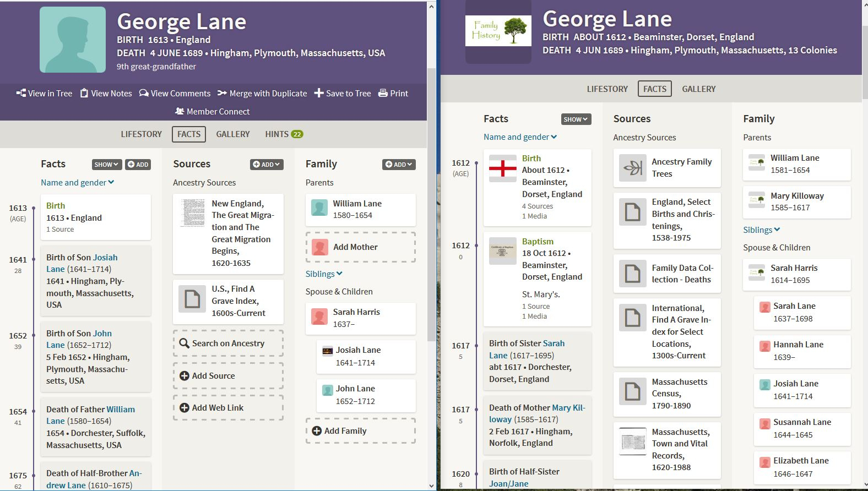Select Sarah Lane 1637–1698 avatar
The image size is (868, 491).
(764, 307)
